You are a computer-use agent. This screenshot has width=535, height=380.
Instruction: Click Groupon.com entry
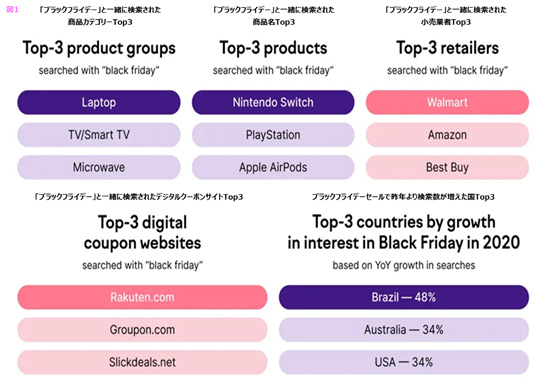tap(142, 330)
